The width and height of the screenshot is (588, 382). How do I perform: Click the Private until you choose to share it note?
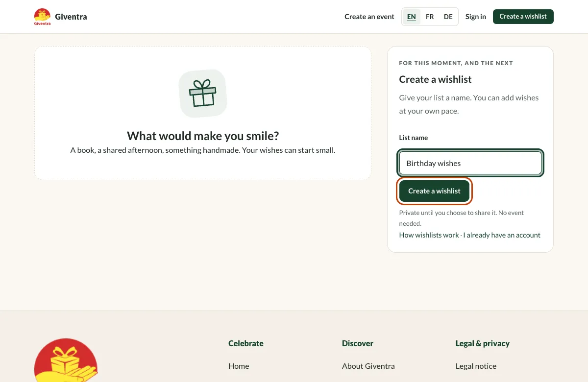pos(462,218)
